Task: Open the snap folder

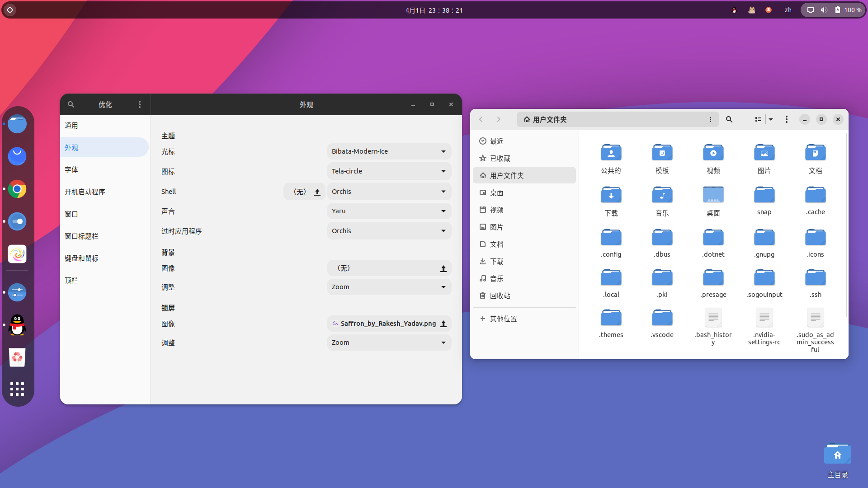Action: tap(764, 195)
